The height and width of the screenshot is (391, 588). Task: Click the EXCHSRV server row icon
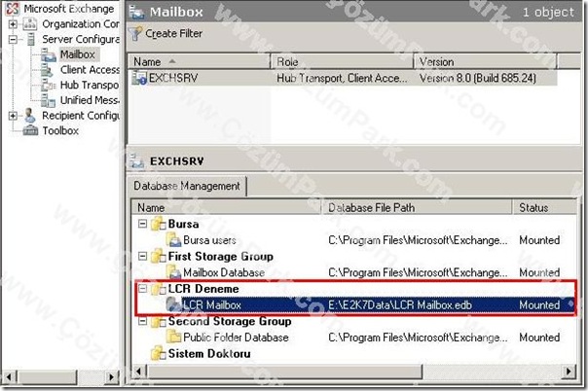click(139, 78)
